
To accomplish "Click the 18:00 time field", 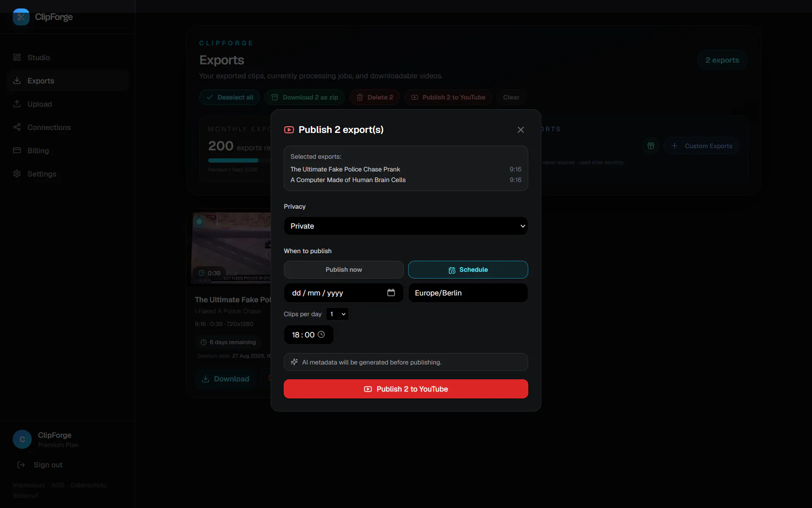I will pos(309,335).
